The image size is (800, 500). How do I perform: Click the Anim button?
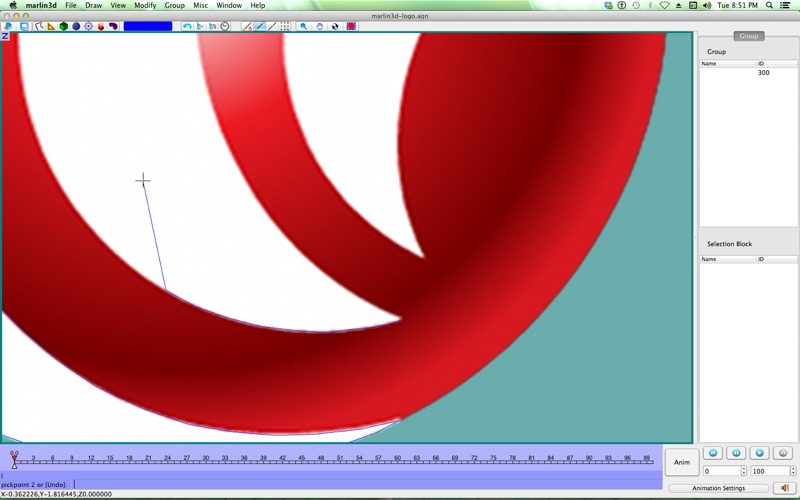point(681,462)
